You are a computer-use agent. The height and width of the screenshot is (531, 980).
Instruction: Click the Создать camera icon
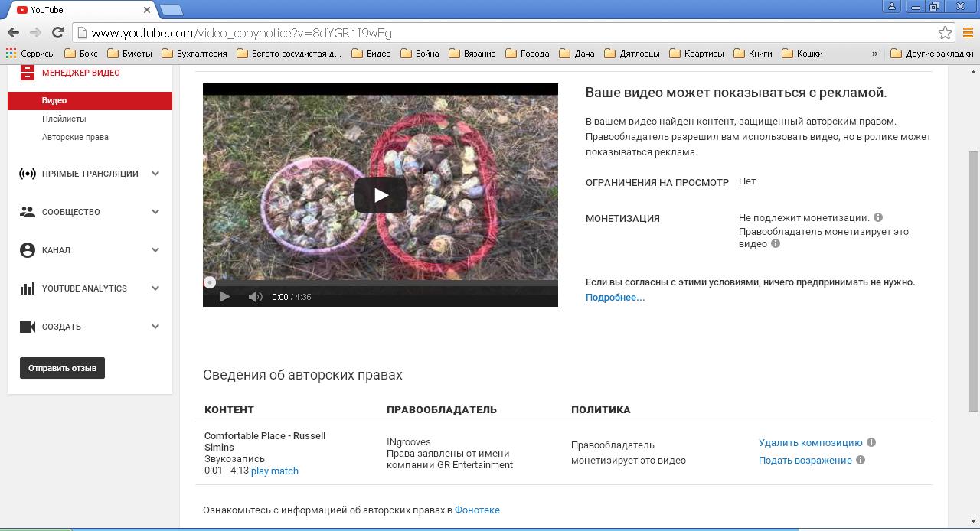(x=28, y=327)
